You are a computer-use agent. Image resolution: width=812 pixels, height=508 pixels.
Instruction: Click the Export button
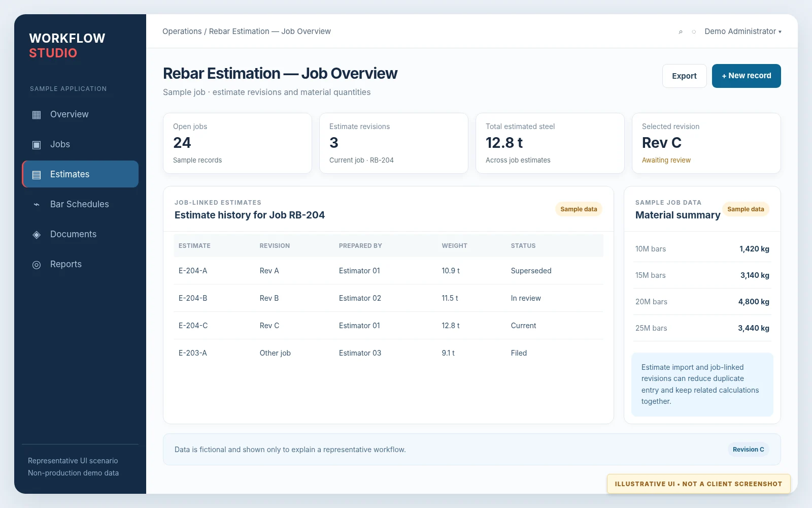coord(684,76)
